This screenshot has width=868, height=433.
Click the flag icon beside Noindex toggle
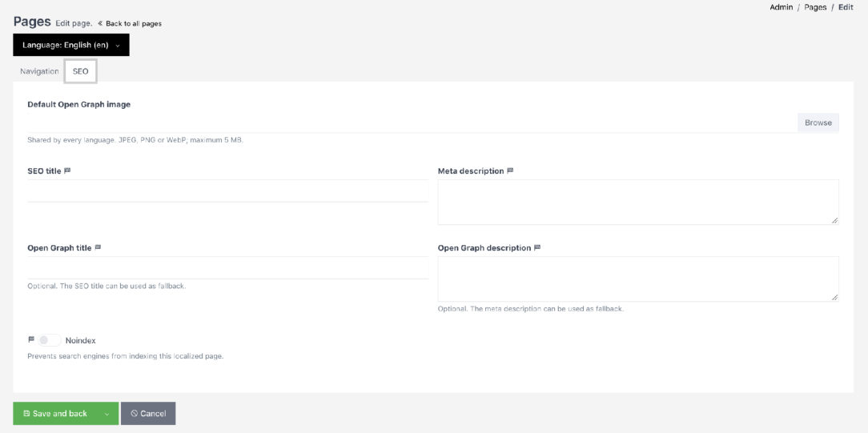click(31, 339)
